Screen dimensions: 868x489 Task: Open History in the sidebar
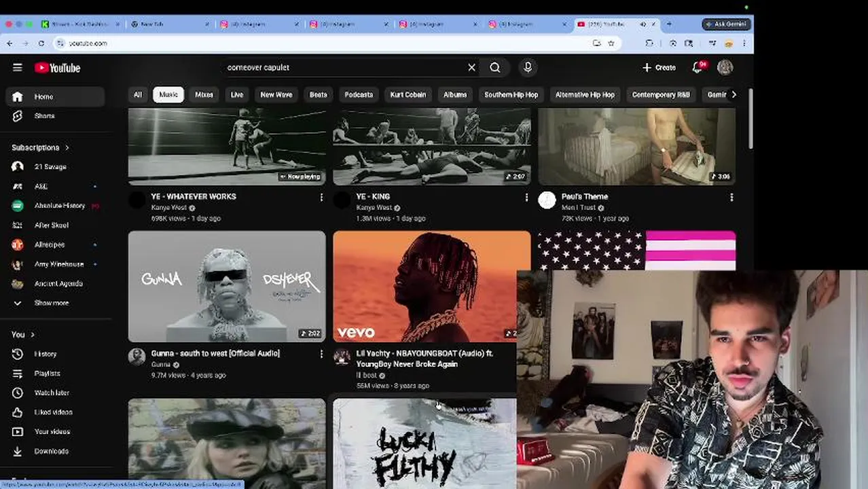tap(56, 354)
